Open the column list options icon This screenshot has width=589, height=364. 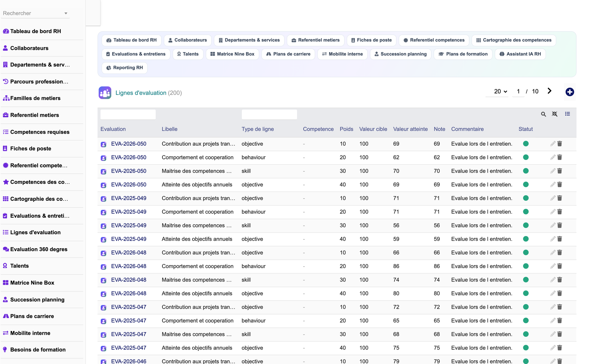568,114
